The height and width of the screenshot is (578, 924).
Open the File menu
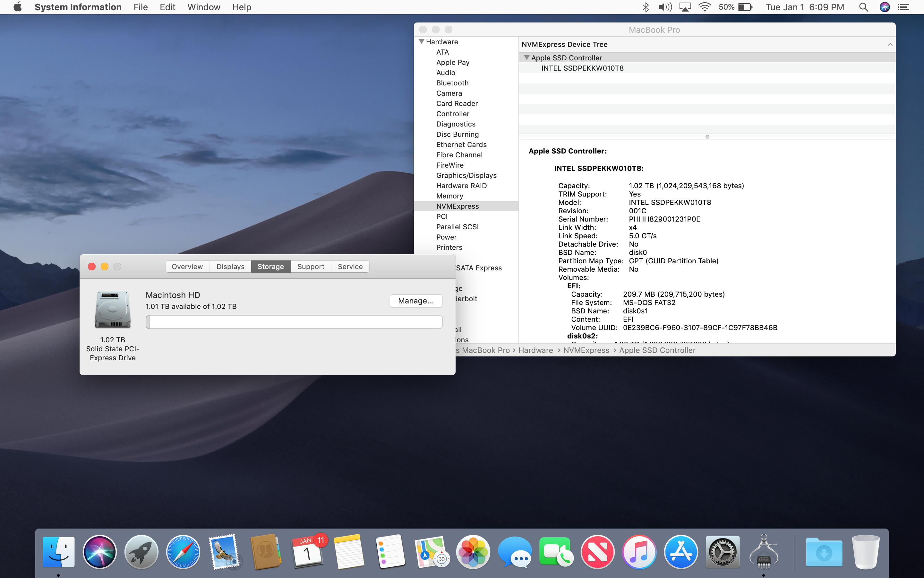point(141,7)
